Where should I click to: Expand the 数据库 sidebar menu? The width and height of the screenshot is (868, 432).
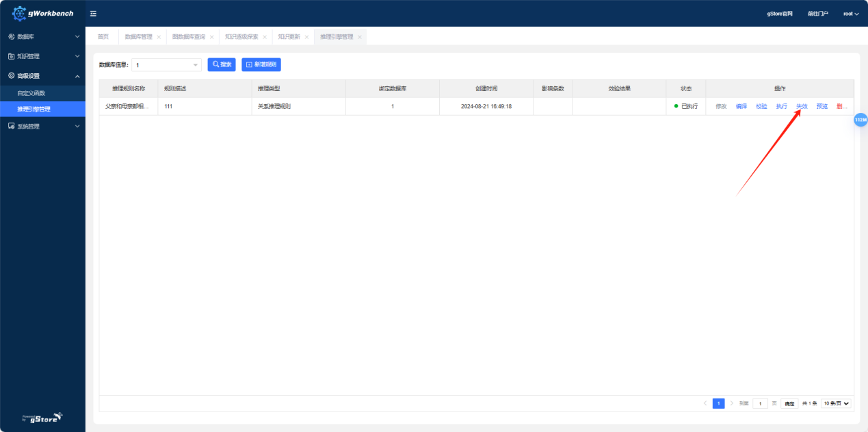pyautogui.click(x=42, y=36)
